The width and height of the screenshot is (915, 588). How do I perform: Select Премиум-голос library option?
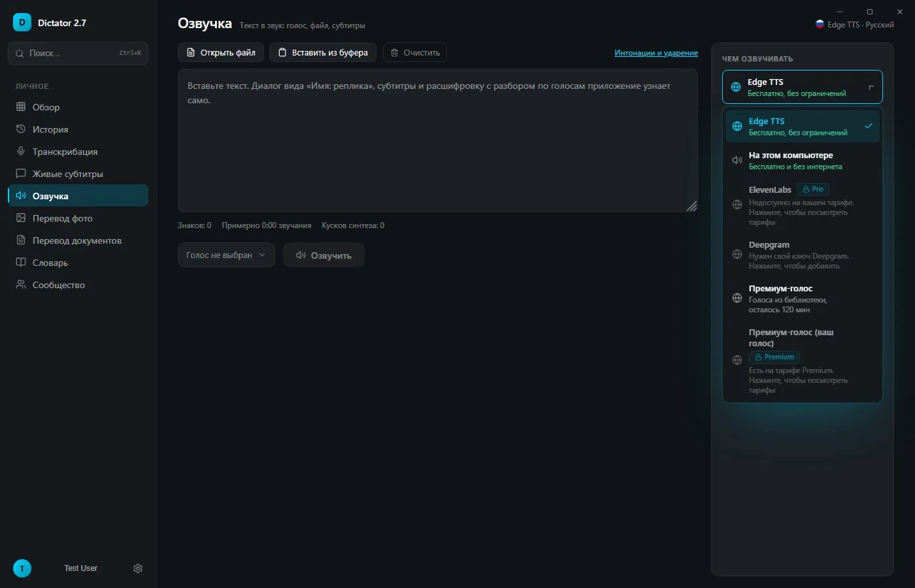point(803,299)
